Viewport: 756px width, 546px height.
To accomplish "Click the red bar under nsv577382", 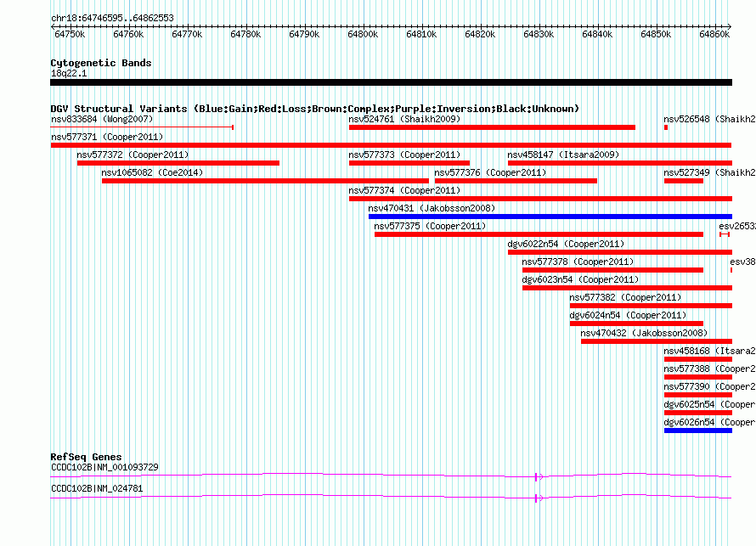I will 651,306.
